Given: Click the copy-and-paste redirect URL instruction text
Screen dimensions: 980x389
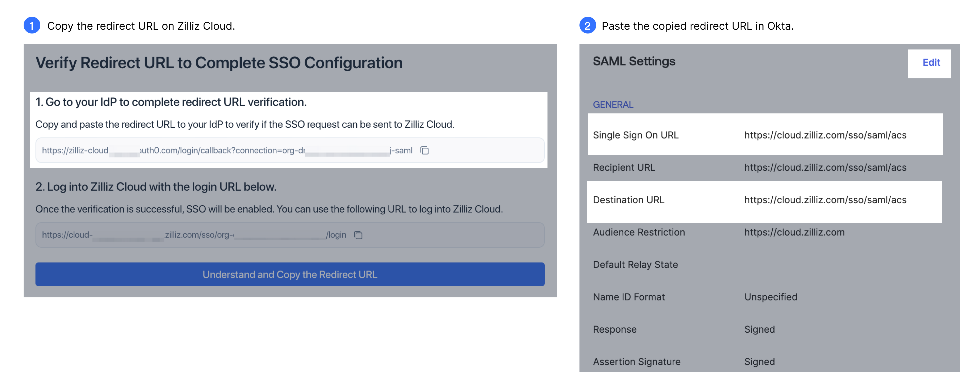Looking at the screenshot, I should click(245, 124).
